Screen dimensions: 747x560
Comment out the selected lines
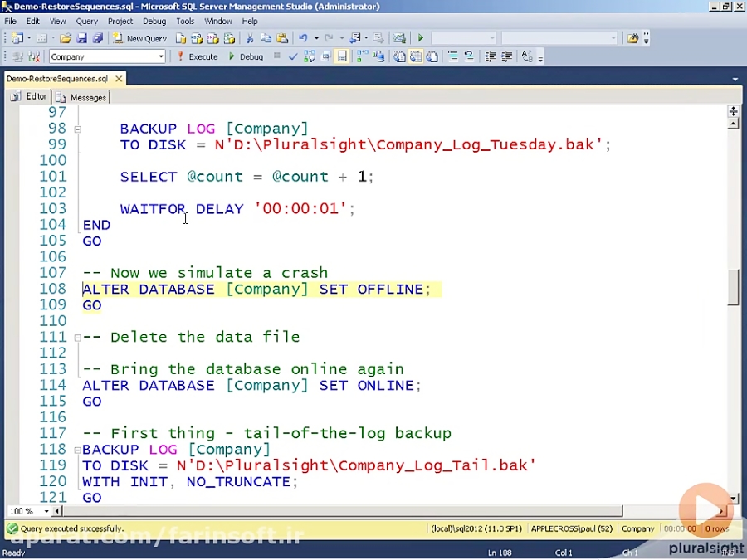tap(452, 56)
